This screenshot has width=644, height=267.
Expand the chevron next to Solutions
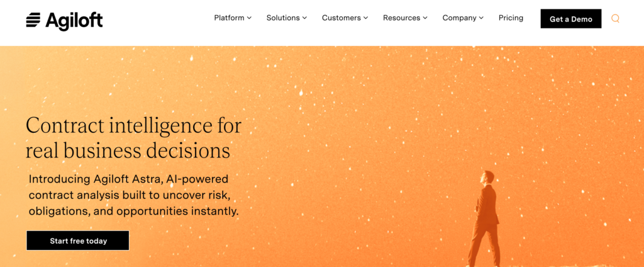pyautogui.click(x=304, y=18)
